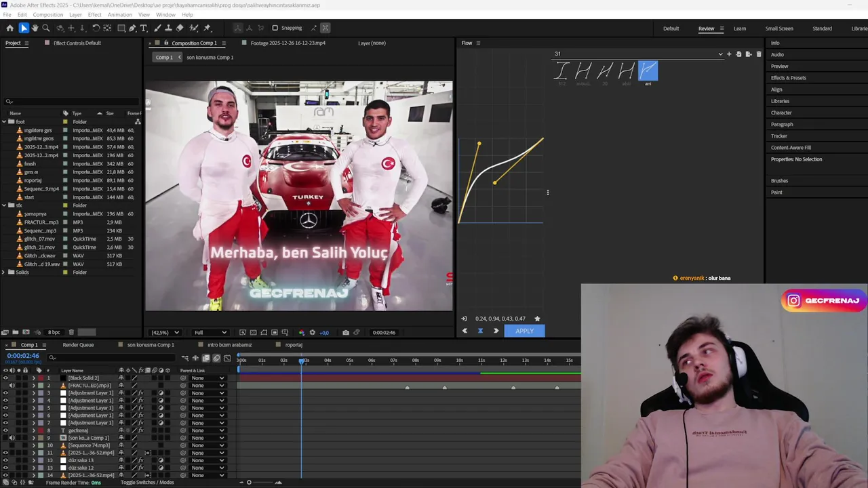The image size is (868, 488).
Task: Hide Adjustment Layer 1 on row 3
Action: pyautogui.click(x=5, y=393)
